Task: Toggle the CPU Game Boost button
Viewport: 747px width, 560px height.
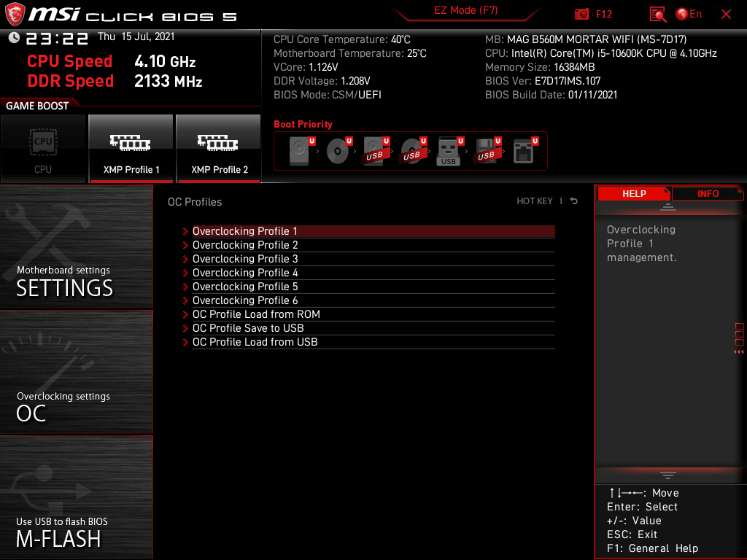Action: pos(43,149)
